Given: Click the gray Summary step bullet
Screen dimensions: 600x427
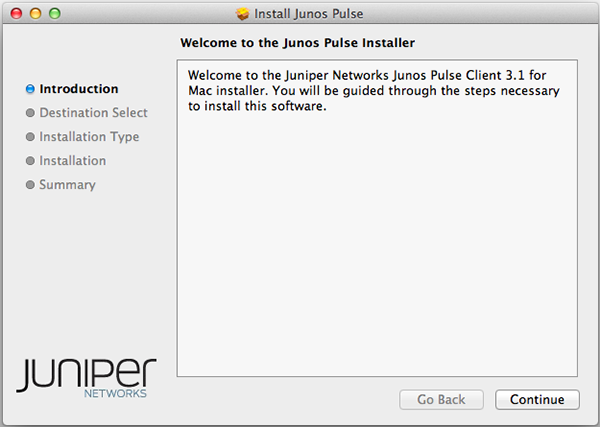Looking at the screenshot, I should (30, 185).
